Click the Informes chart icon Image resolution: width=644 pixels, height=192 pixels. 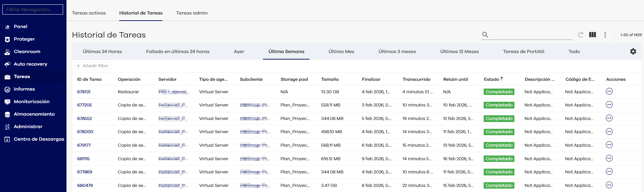pos(7,89)
